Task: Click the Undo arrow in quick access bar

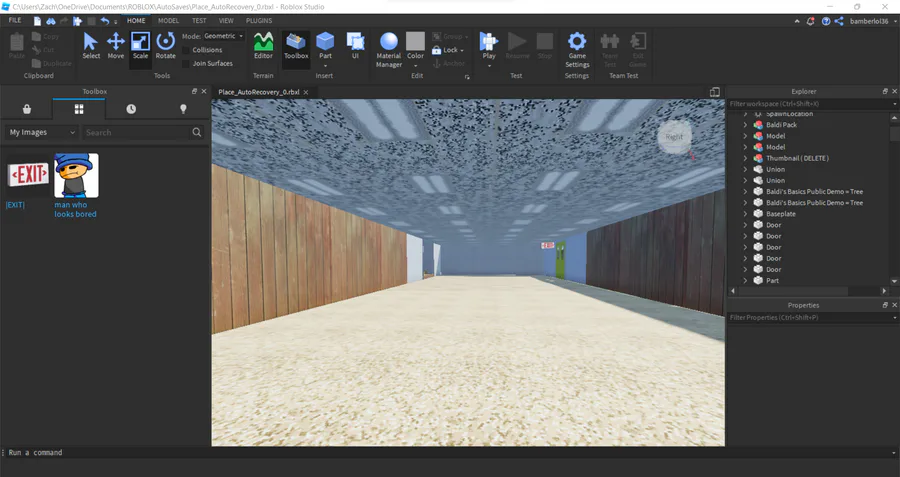Action: pos(104,21)
